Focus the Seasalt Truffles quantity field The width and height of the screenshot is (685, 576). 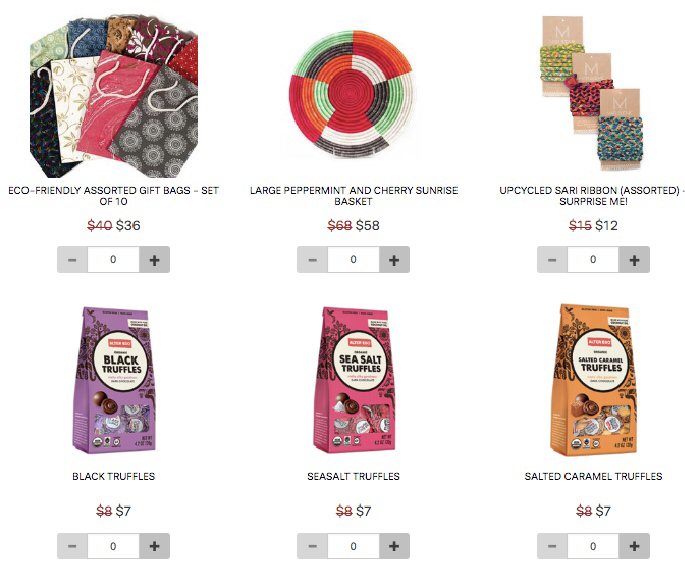click(x=353, y=546)
